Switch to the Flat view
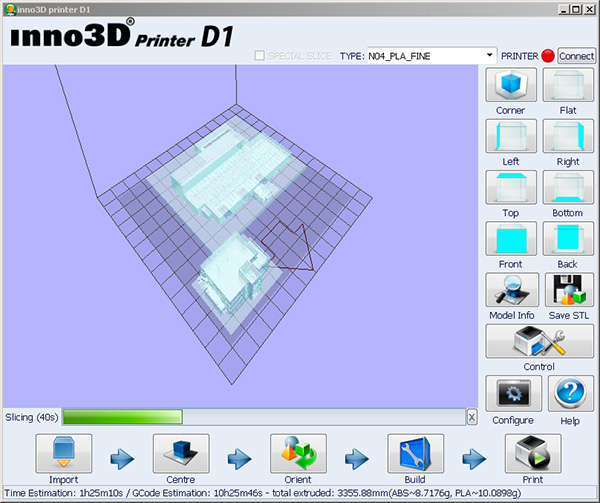This screenshot has width=600, height=503. [568, 85]
